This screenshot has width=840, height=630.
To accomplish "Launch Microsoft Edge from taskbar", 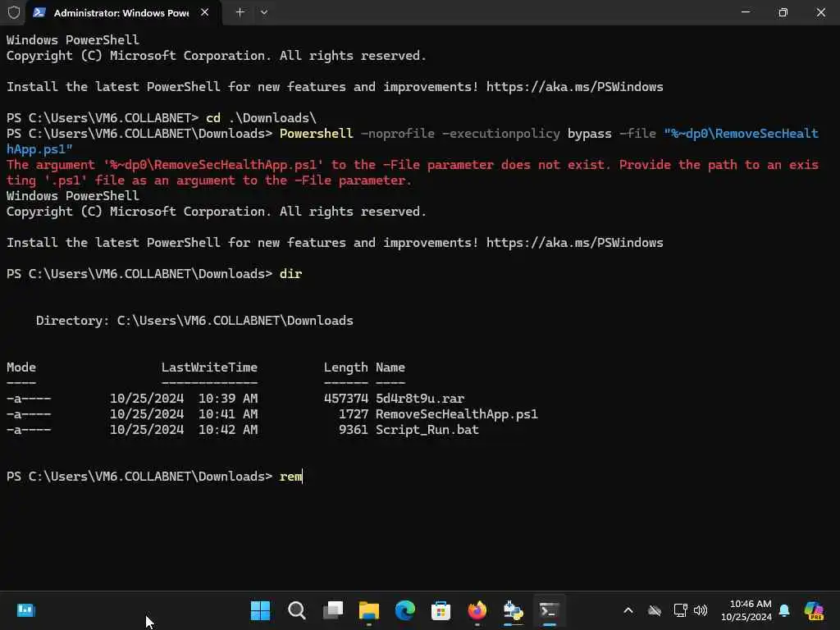I will point(405,610).
